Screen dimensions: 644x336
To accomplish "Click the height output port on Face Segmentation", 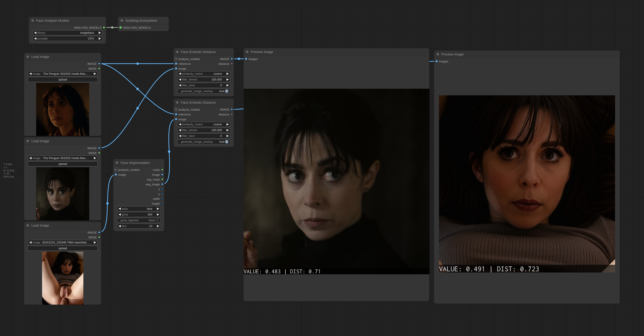I will point(162,204).
